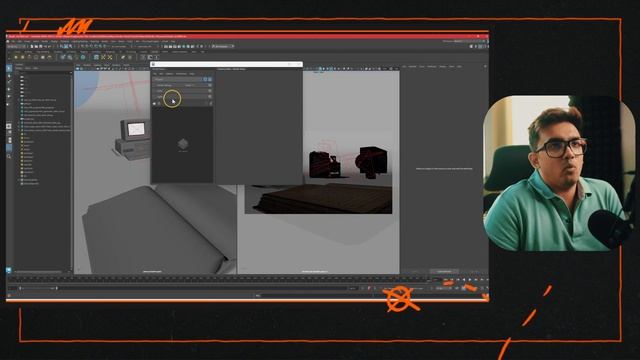The width and height of the screenshot is (640, 360).
Task: Select the arrow Select tool in Maya's toolbox
Action: click(x=9, y=69)
